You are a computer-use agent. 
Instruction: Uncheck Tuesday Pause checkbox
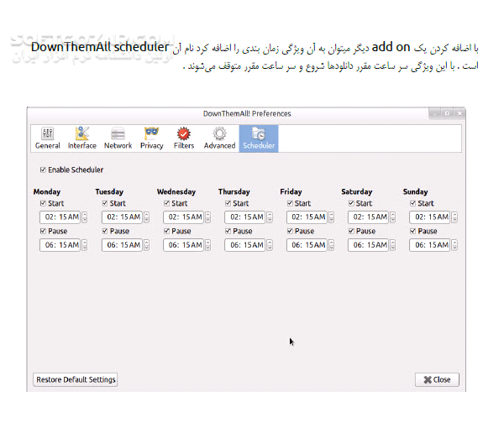105,231
